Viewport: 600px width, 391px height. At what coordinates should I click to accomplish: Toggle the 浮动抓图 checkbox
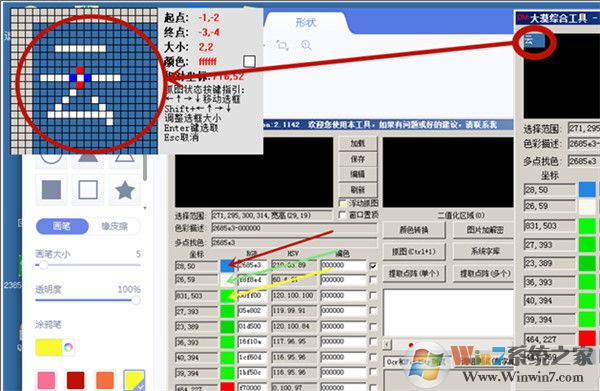click(343, 203)
